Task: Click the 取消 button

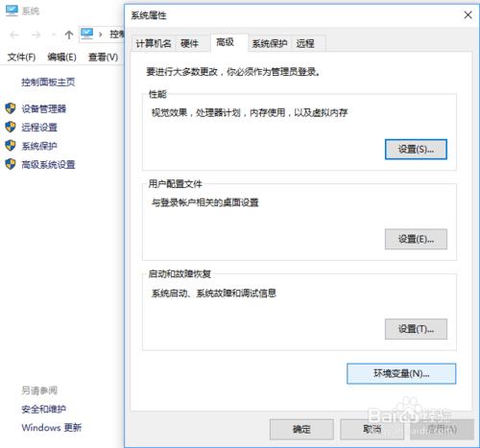Action: pyautogui.click(x=372, y=429)
